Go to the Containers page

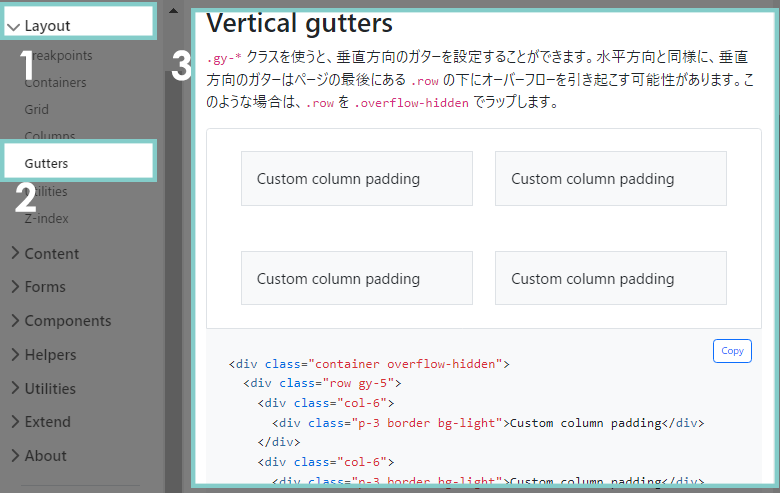point(55,83)
